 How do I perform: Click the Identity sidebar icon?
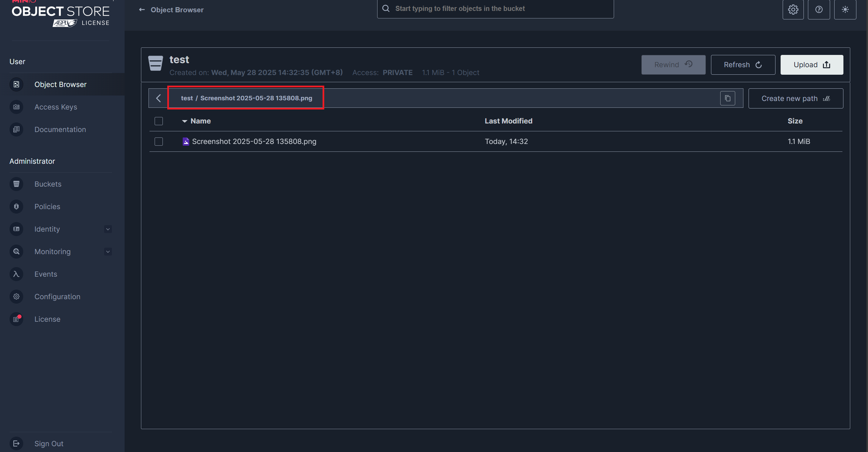[x=16, y=229]
